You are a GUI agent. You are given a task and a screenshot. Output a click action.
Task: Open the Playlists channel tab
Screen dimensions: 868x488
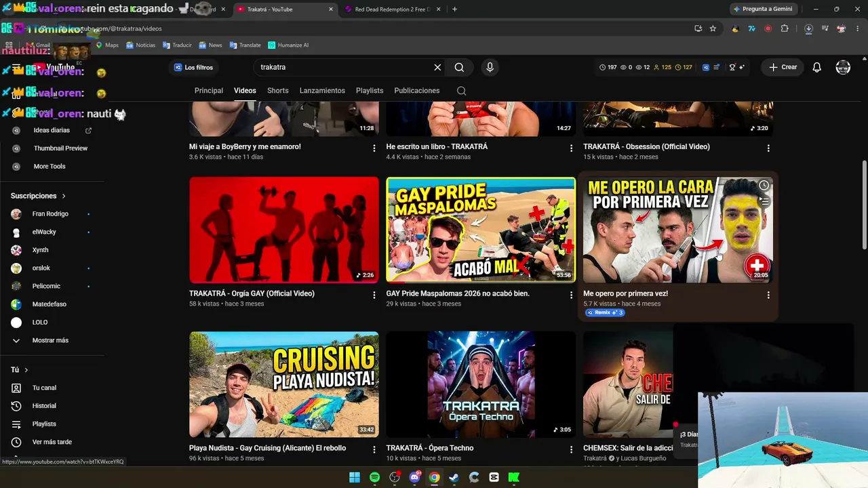pos(370,91)
